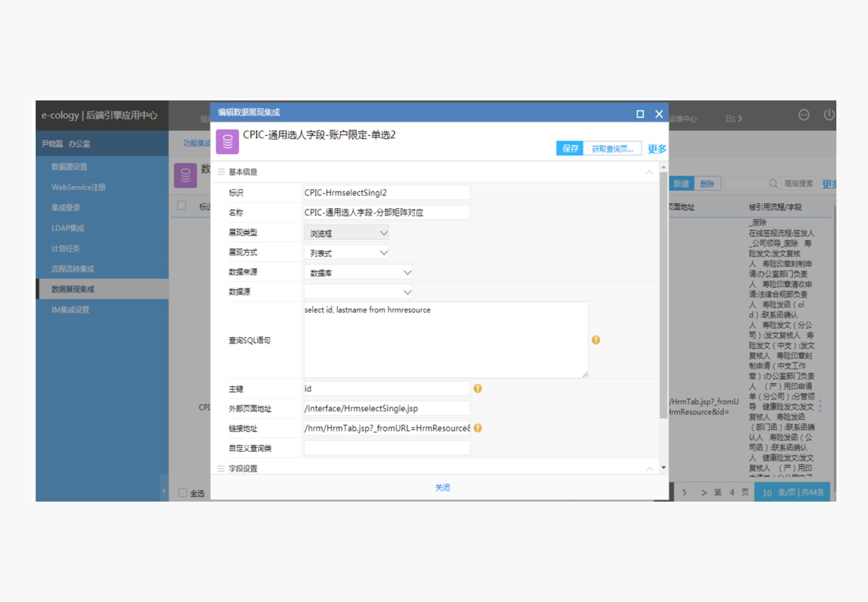This screenshot has height=602, width=868.
Task: Select LDAP集成 in the sidebar
Action: coord(68,228)
